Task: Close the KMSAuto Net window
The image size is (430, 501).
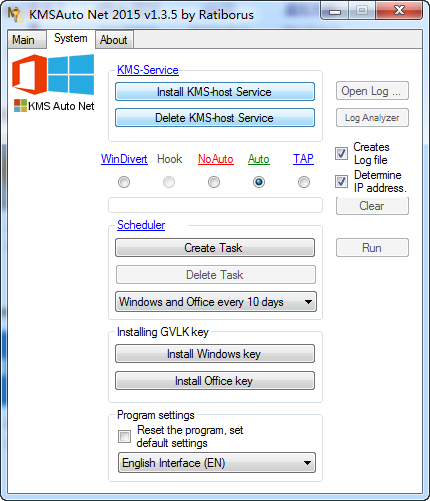Action: pos(399,11)
